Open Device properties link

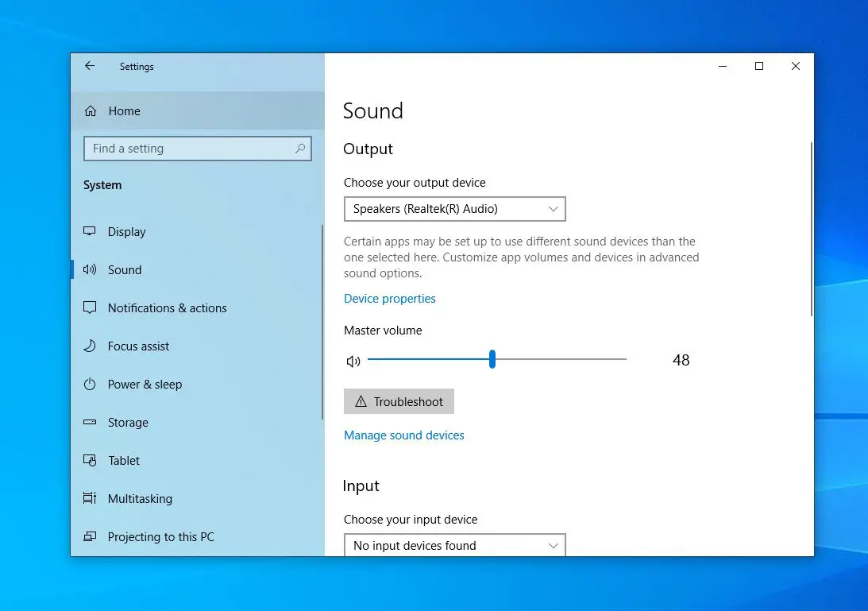(389, 298)
